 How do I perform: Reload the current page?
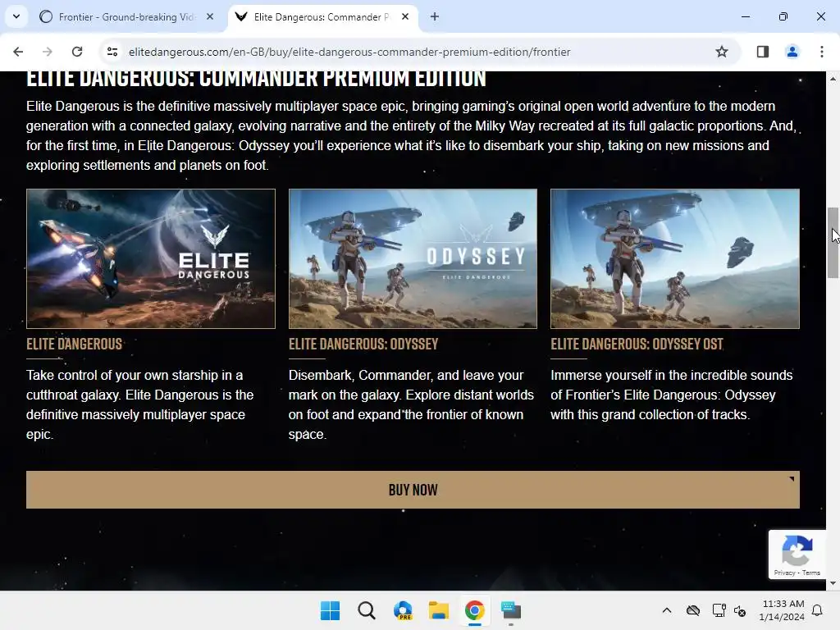pyautogui.click(x=77, y=52)
